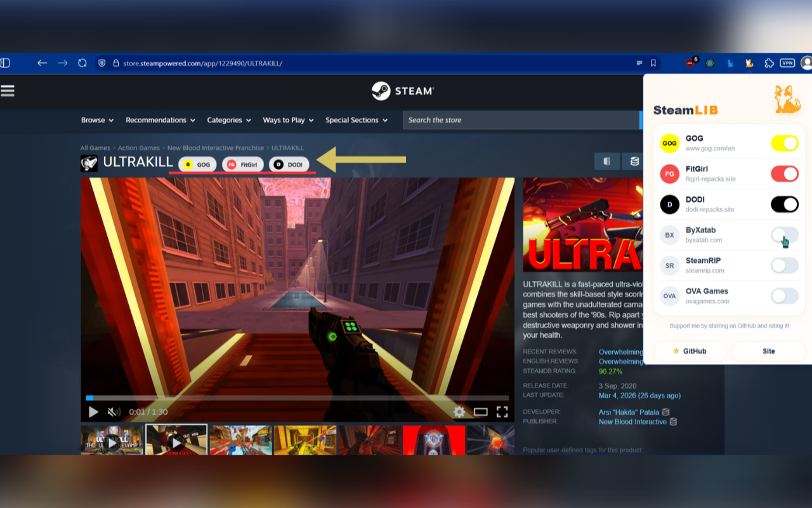Click the book icon button near the title
Screen dimensions: 812x508
(607, 161)
